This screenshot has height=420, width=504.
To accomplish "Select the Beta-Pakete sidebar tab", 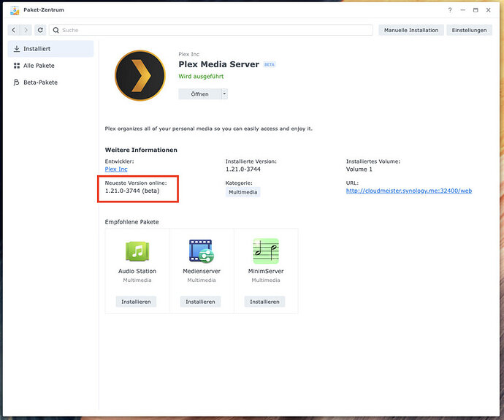I will click(x=50, y=83).
